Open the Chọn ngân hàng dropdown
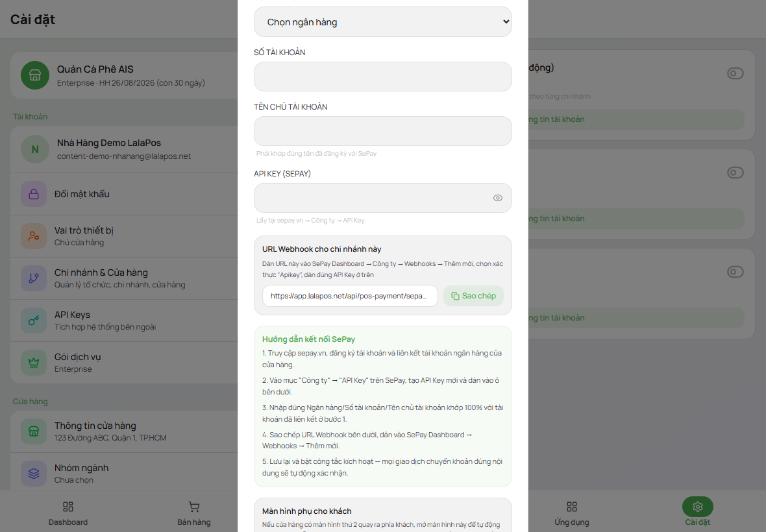766x532 pixels. pyautogui.click(x=382, y=22)
